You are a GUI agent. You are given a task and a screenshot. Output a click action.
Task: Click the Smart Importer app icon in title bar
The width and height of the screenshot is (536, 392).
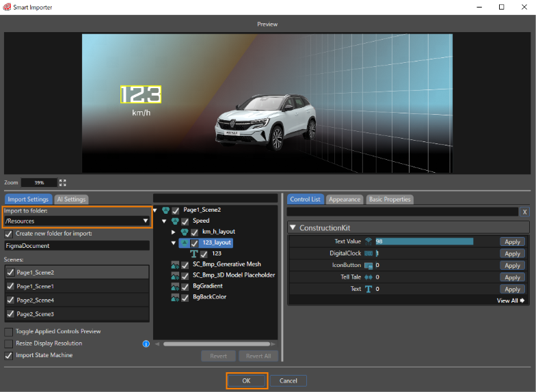coord(7,7)
